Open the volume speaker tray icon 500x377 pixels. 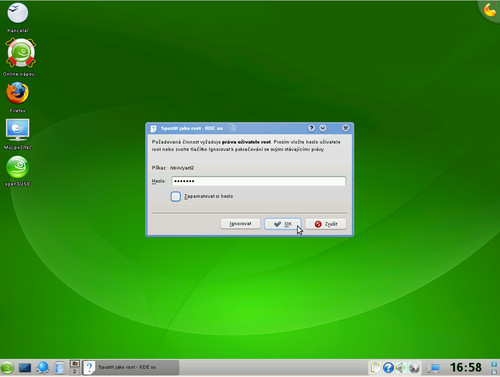[401, 368]
